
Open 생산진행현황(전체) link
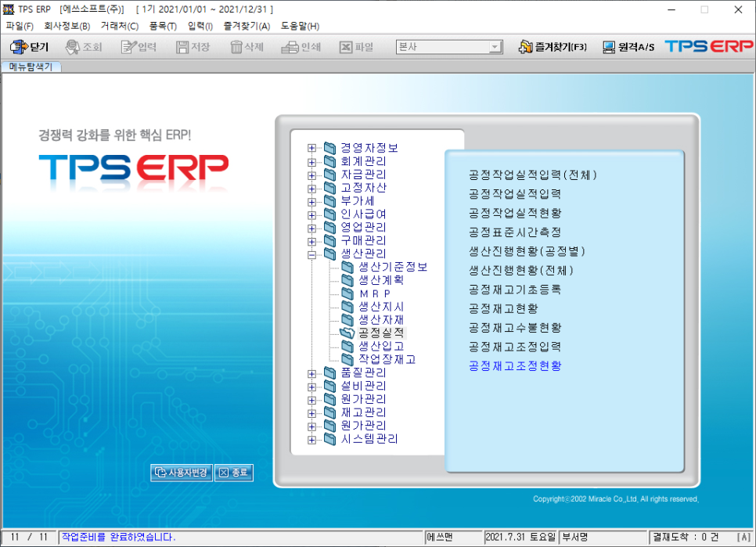tap(521, 270)
